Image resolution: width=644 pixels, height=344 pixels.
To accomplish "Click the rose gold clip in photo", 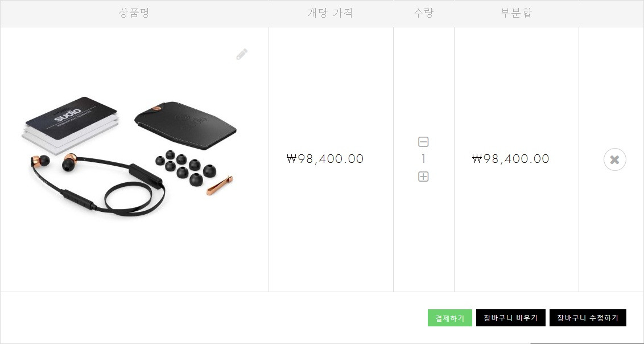I will pos(220,185).
